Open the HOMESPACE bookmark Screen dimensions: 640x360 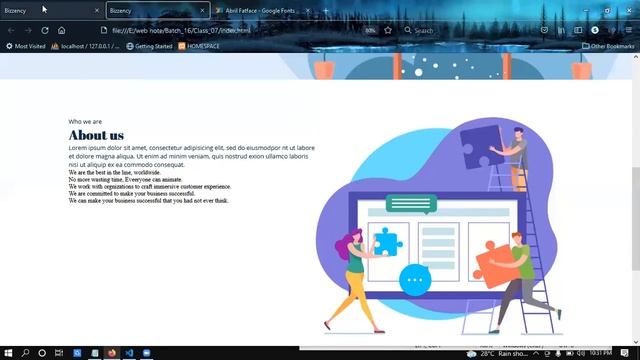tap(199, 46)
